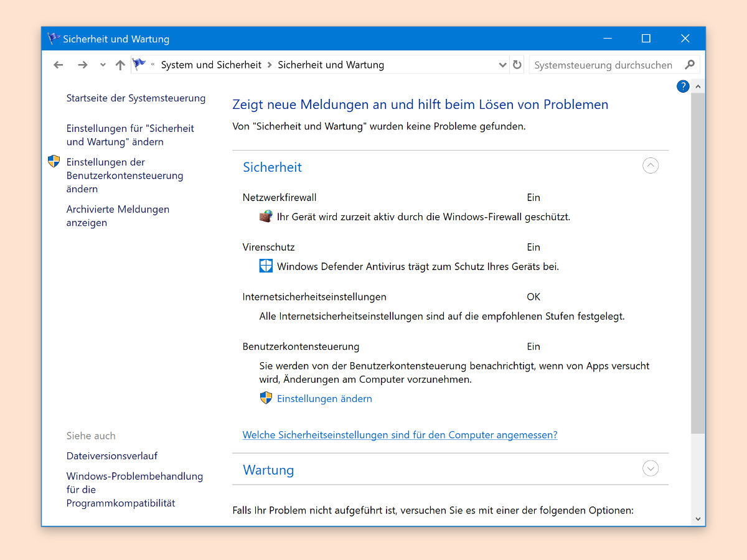Screen dimensions: 747x560
Task: Open the address bar history dropdown
Action: click(x=503, y=65)
